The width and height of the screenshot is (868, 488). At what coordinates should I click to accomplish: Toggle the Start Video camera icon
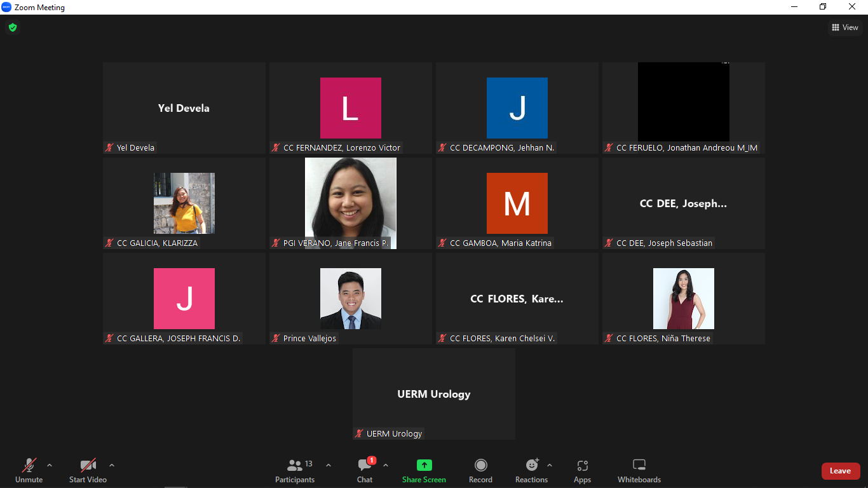click(x=88, y=465)
